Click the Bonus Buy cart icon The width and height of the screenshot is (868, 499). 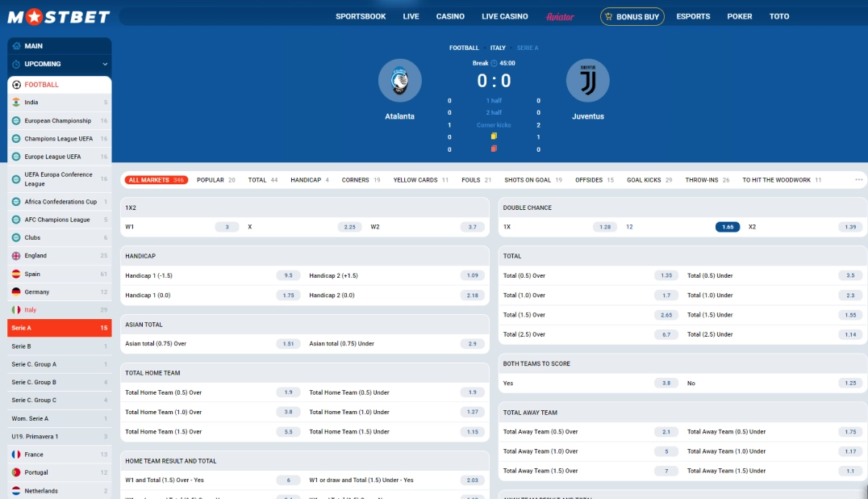(608, 17)
